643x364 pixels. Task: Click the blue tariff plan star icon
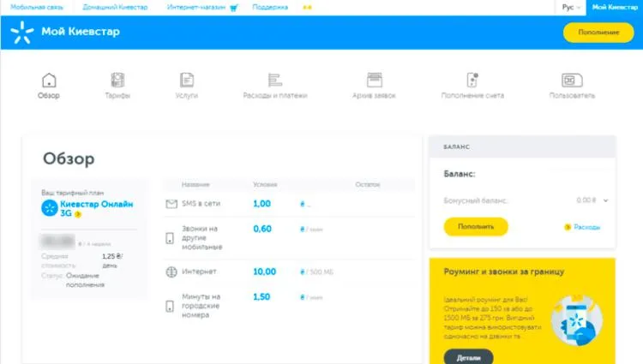pyautogui.click(x=50, y=208)
